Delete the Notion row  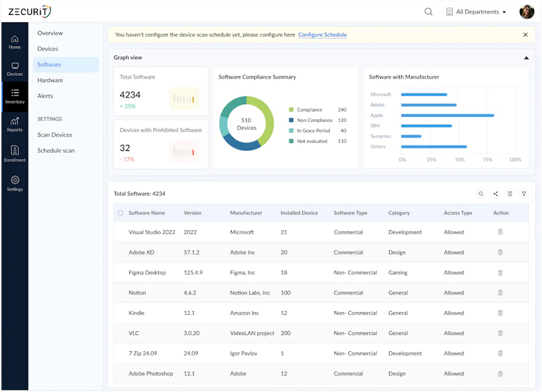(x=500, y=292)
